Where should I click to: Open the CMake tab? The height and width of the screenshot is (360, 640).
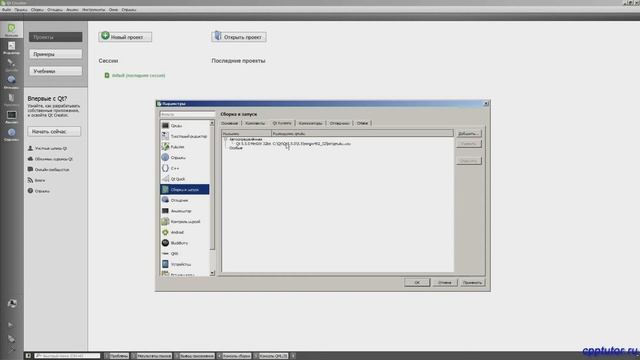coord(362,123)
